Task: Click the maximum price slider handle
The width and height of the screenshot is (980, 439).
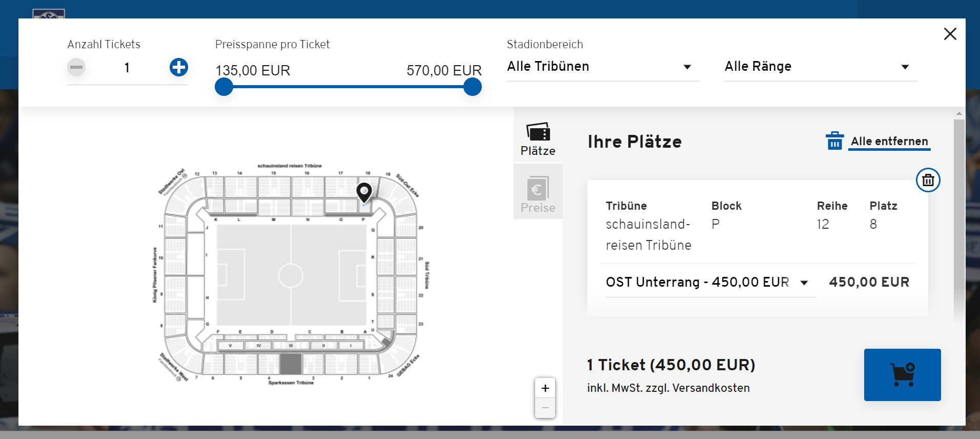Action: point(473,87)
